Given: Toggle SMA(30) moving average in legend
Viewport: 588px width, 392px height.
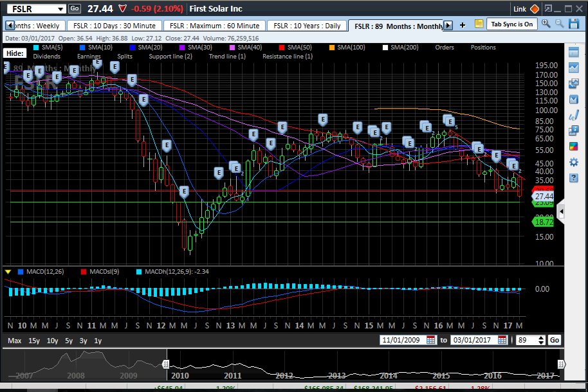Looking at the screenshot, I should click(196, 47).
